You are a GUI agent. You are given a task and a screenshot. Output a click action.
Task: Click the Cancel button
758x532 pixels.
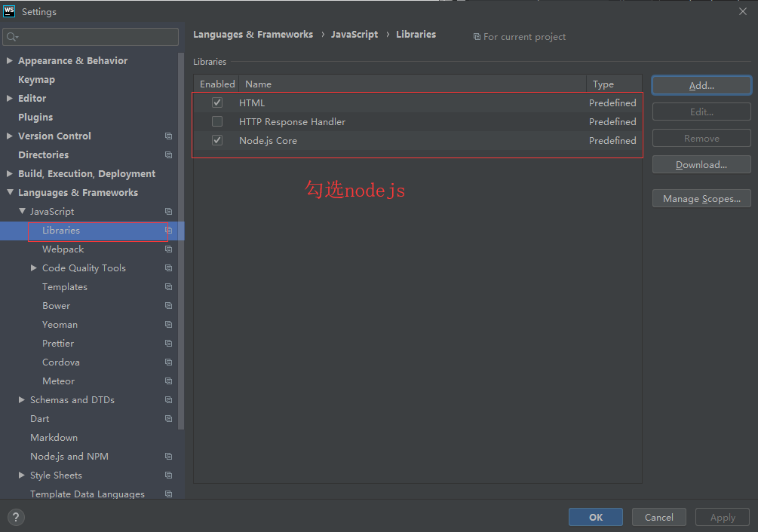pos(659,517)
